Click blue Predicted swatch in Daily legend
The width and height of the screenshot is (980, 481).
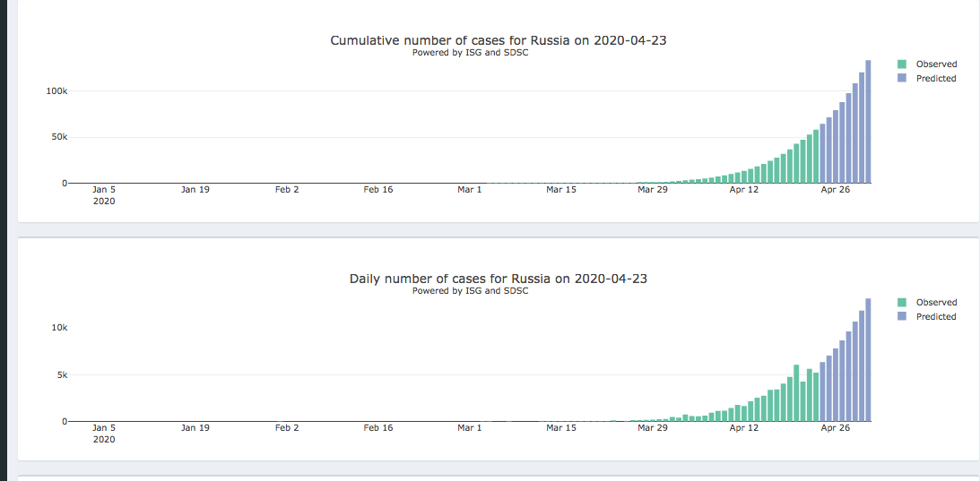902,317
